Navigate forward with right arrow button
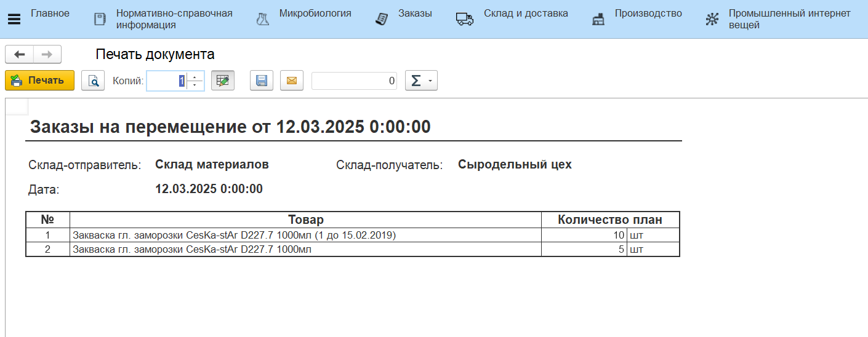 pyautogui.click(x=47, y=55)
